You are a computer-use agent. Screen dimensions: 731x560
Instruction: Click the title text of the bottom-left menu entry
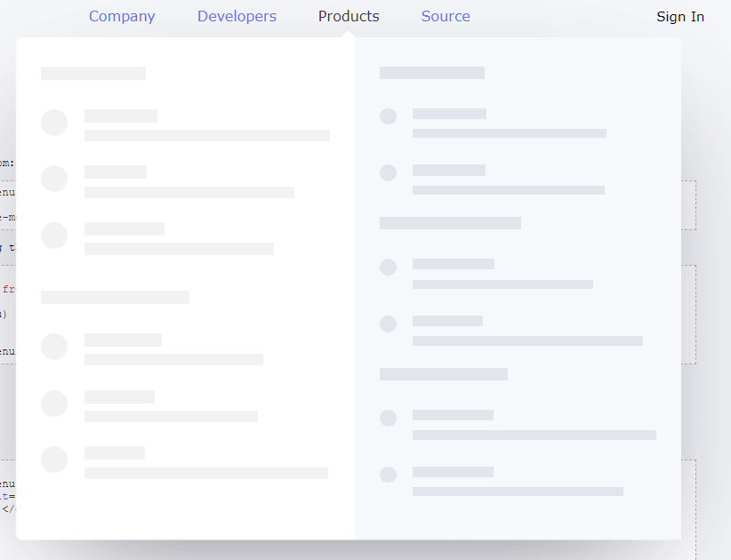(115, 452)
